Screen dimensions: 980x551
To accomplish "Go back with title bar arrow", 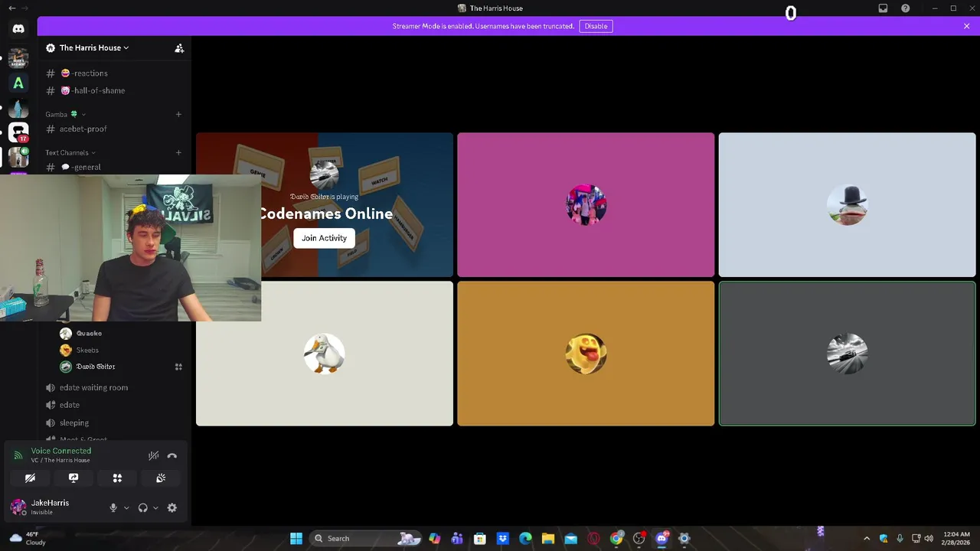I will [x=11, y=8].
